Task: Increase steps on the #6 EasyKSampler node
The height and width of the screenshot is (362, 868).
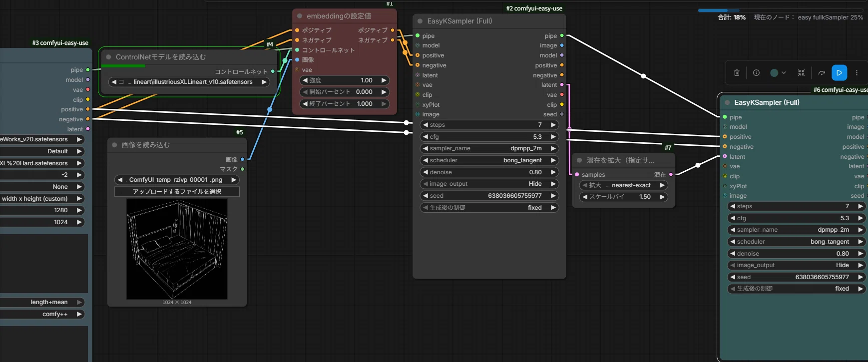Action: [x=860, y=206]
